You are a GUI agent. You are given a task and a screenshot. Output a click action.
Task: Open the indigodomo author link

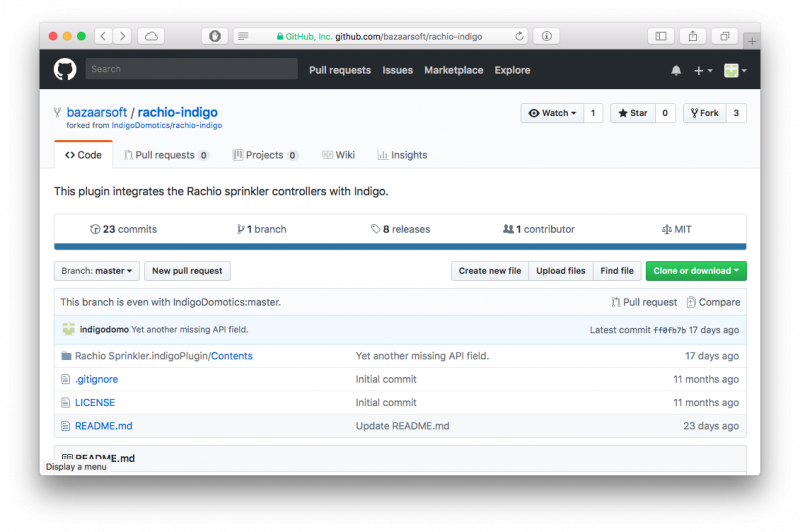point(104,330)
